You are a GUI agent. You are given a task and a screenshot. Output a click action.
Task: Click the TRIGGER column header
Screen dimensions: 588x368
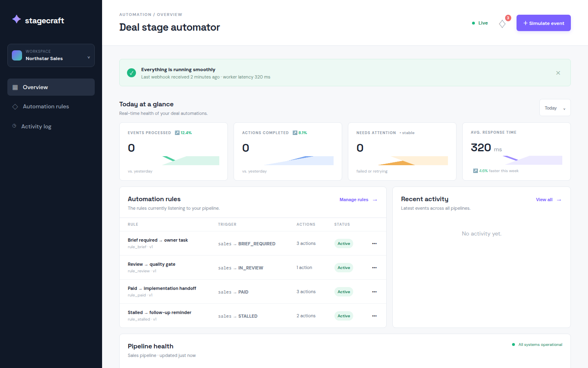pyautogui.click(x=227, y=224)
